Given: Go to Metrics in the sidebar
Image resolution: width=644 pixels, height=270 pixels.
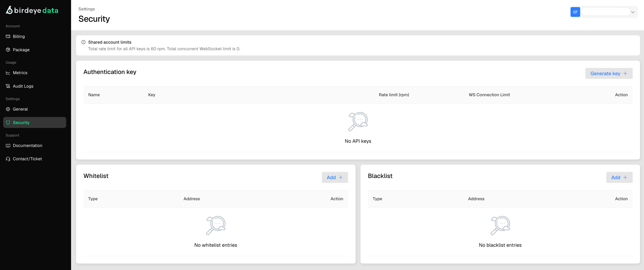Looking at the screenshot, I should (35, 73).
